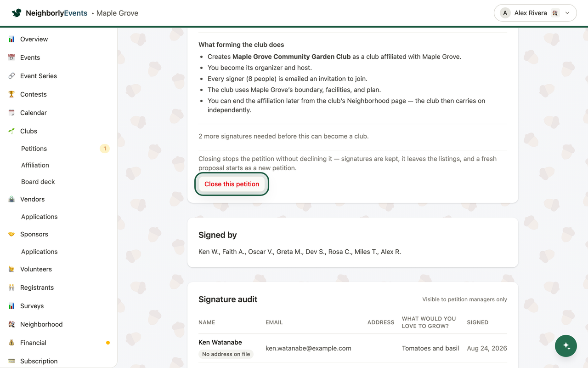Click the Surveys bar chart icon

pyautogui.click(x=11, y=306)
